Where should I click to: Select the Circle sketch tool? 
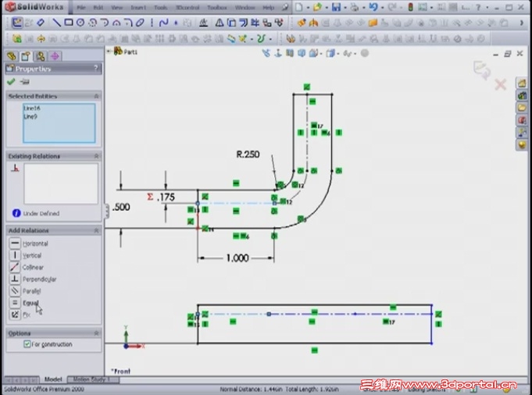click(80, 23)
